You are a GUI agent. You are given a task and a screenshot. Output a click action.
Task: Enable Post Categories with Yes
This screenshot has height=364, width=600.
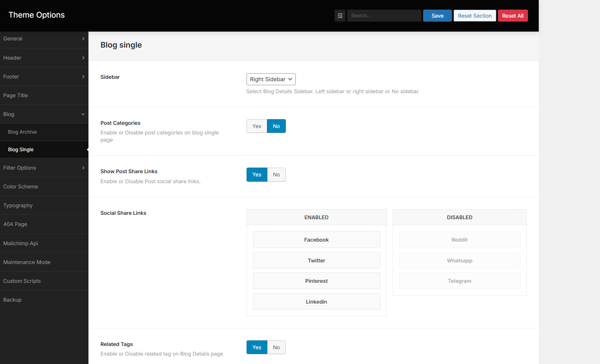[x=257, y=126]
